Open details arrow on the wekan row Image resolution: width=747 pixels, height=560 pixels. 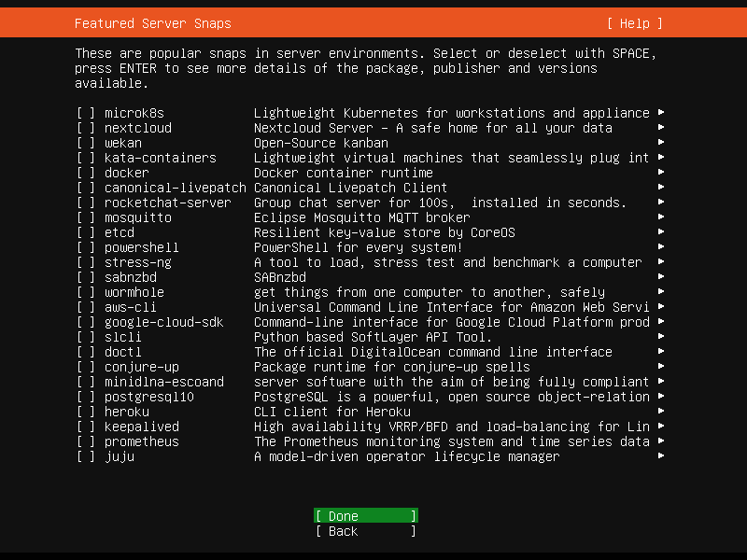click(x=661, y=143)
